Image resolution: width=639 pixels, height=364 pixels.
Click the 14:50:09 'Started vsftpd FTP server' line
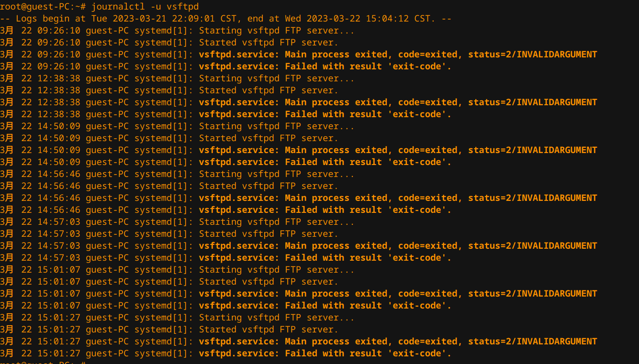[169, 138]
